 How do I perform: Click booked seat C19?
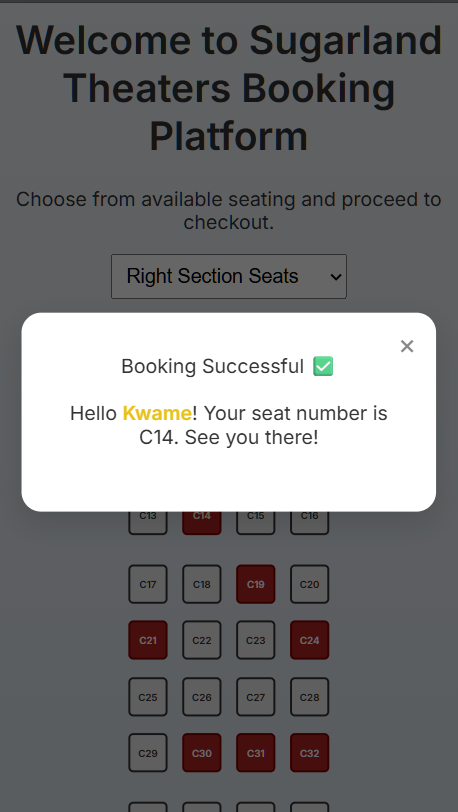coord(255,584)
